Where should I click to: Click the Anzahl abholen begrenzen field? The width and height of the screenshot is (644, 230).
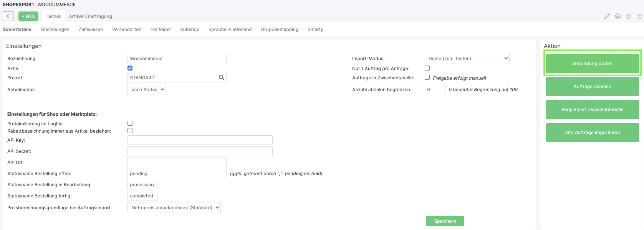(435, 89)
